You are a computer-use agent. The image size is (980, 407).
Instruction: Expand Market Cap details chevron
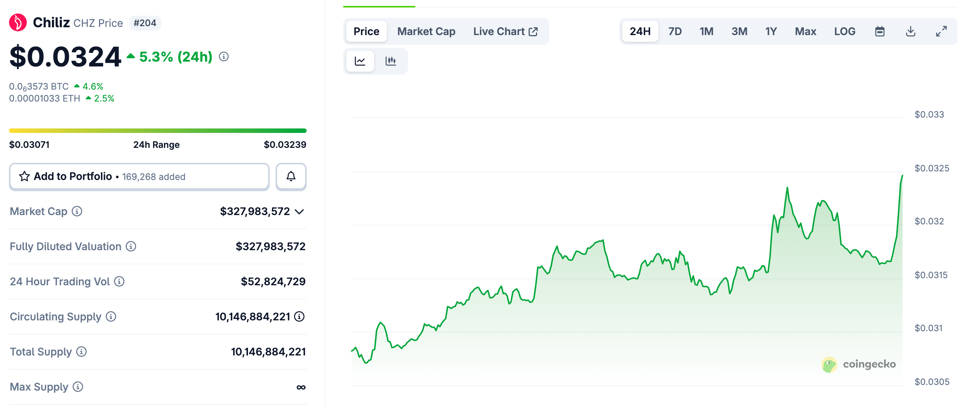pyautogui.click(x=300, y=211)
